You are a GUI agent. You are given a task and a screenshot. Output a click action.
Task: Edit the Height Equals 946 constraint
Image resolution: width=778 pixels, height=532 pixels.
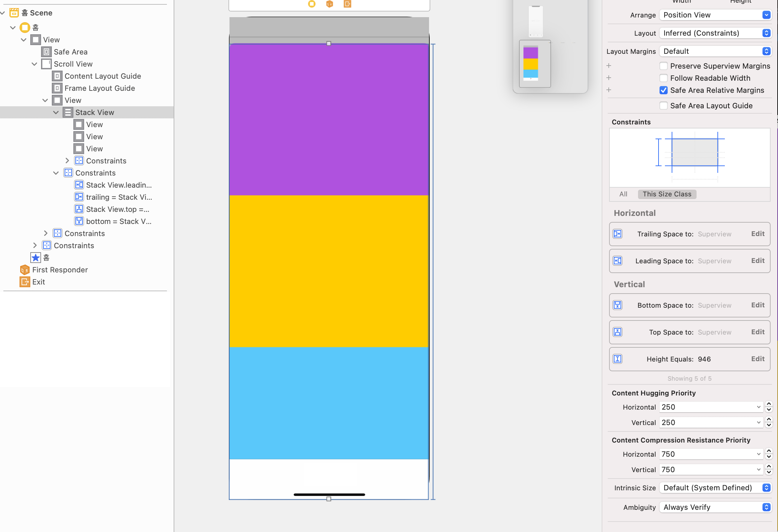pos(758,359)
